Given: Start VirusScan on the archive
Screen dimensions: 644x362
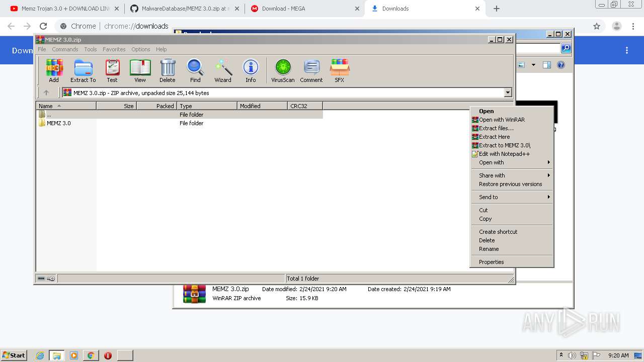Looking at the screenshot, I should [283, 71].
